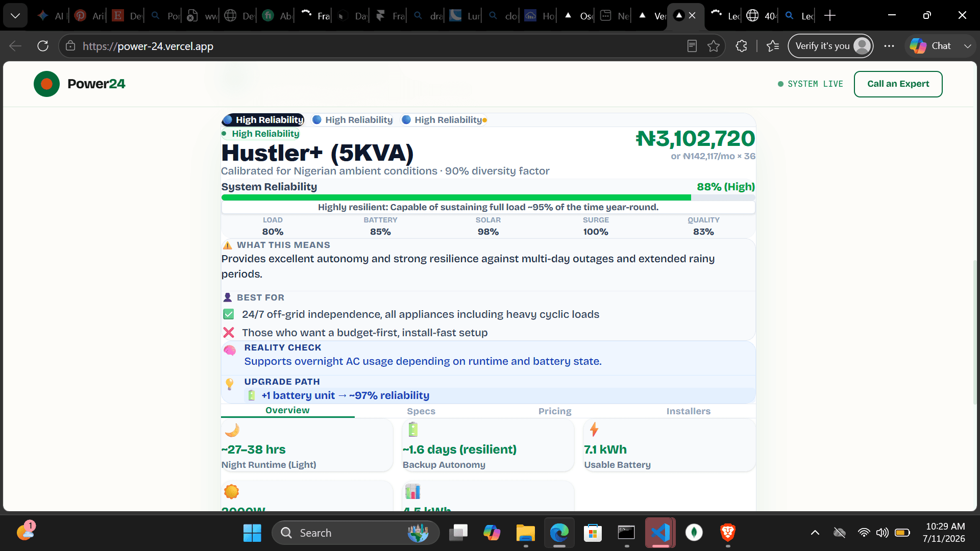Click the Verify it's you profile button

coord(831,46)
